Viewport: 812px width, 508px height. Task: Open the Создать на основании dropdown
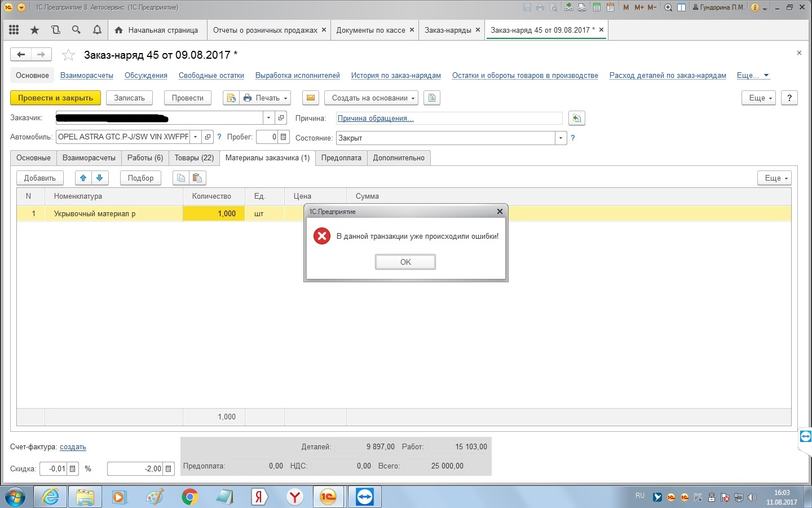coord(372,98)
